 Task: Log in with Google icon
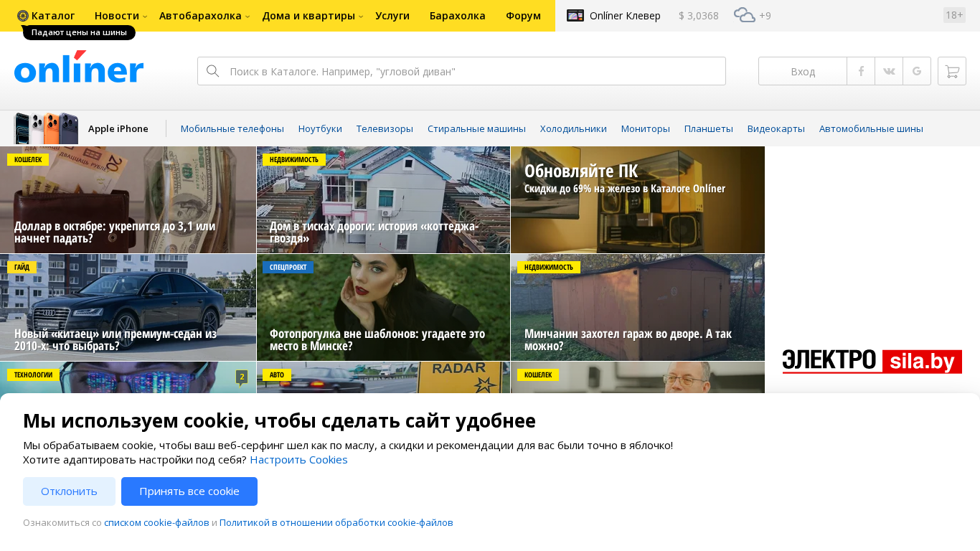917,71
